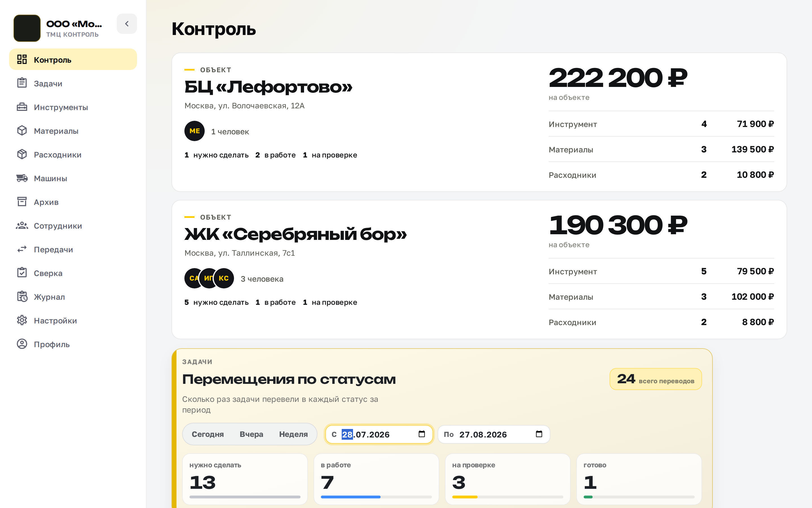
Task: Click the Архив box icon
Action: coord(22,202)
